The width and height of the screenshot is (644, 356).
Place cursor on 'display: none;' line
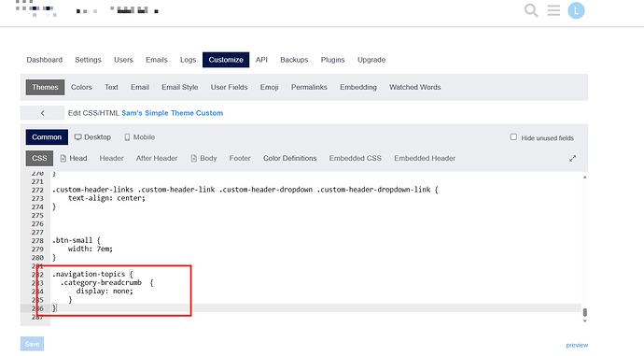point(105,291)
